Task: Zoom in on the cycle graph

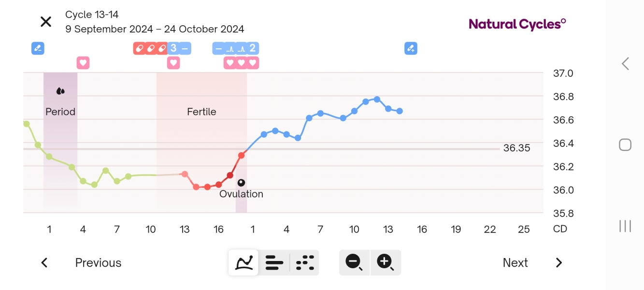Action: tap(385, 262)
